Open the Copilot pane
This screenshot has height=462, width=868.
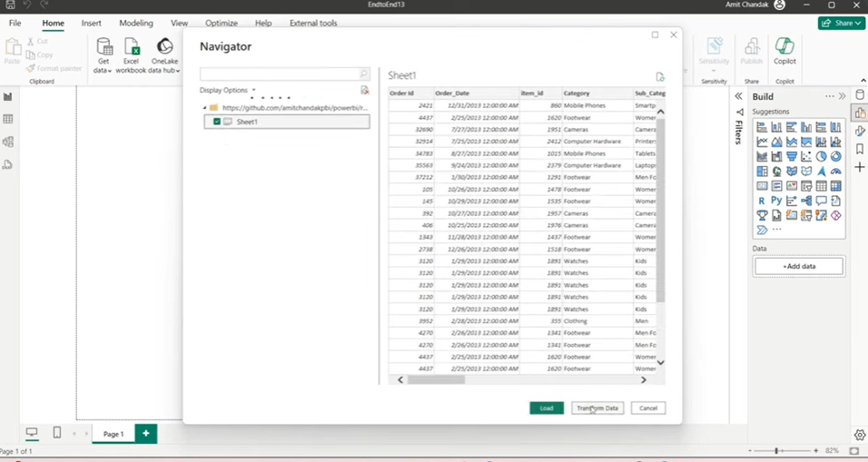tap(784, 51)
